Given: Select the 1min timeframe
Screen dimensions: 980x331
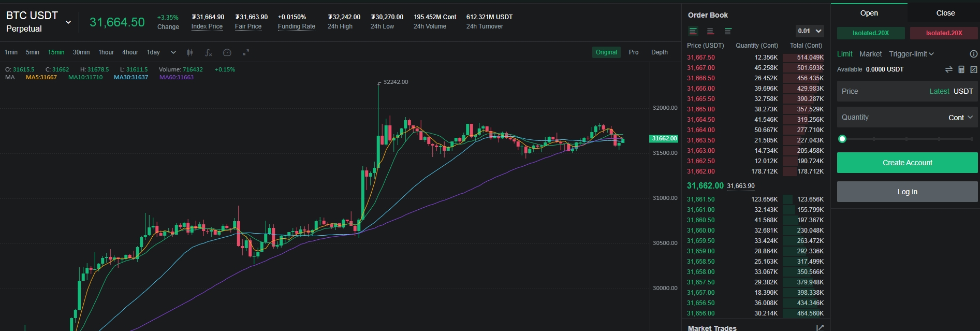Looking at the screenshot, I should click(x=11, y=52).
